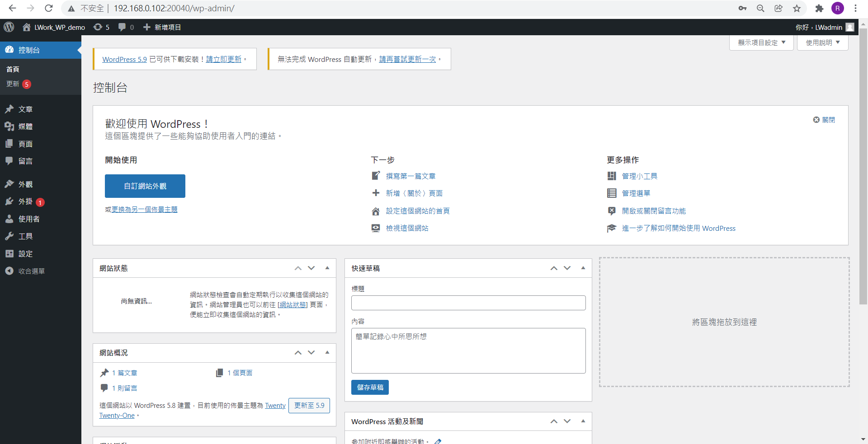Click the page vertical scrollbar
Image resolution: width=868 pixels, height=444 pixels.
[863, 167]
